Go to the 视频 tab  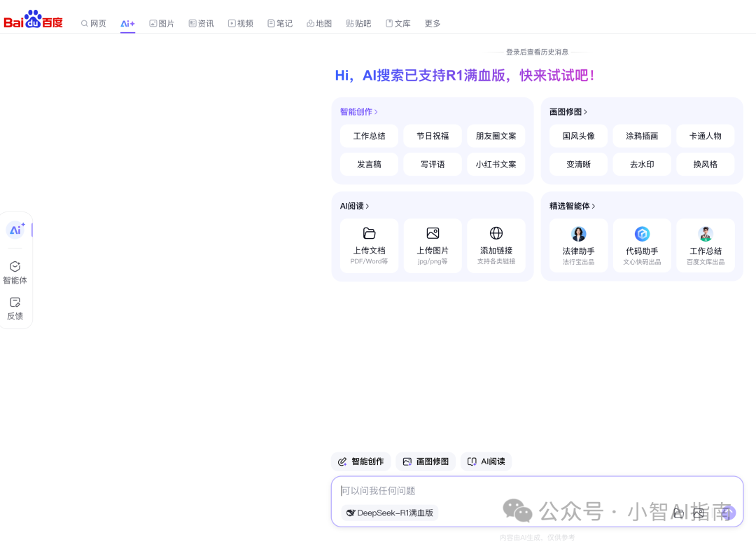point(241,23)
